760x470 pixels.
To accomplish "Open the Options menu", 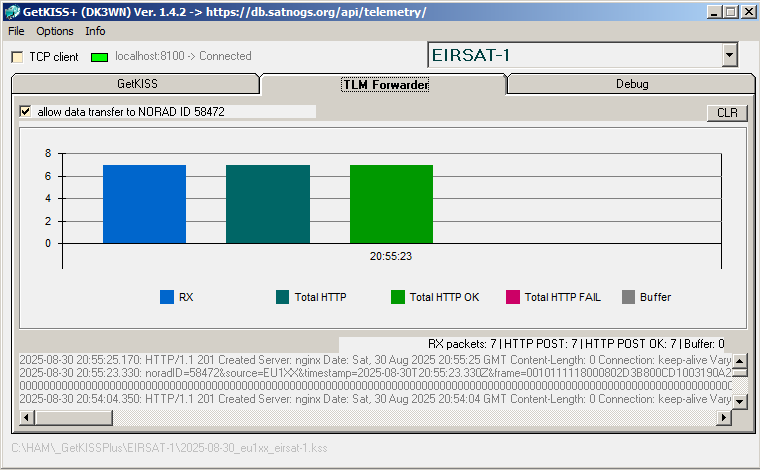I will (55, 31).
